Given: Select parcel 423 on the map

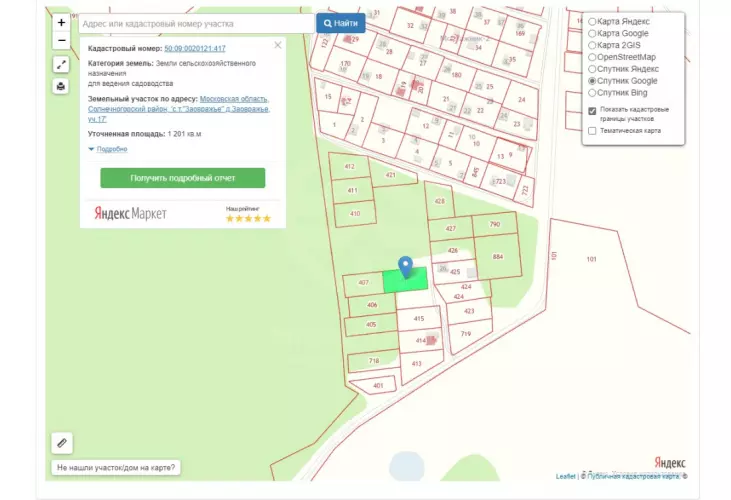Looking at the screenshot, I should tap(469, 311).
